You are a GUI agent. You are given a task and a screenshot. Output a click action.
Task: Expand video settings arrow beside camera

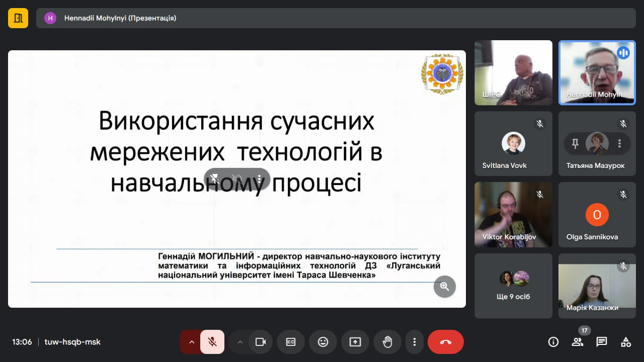[240, 342]
